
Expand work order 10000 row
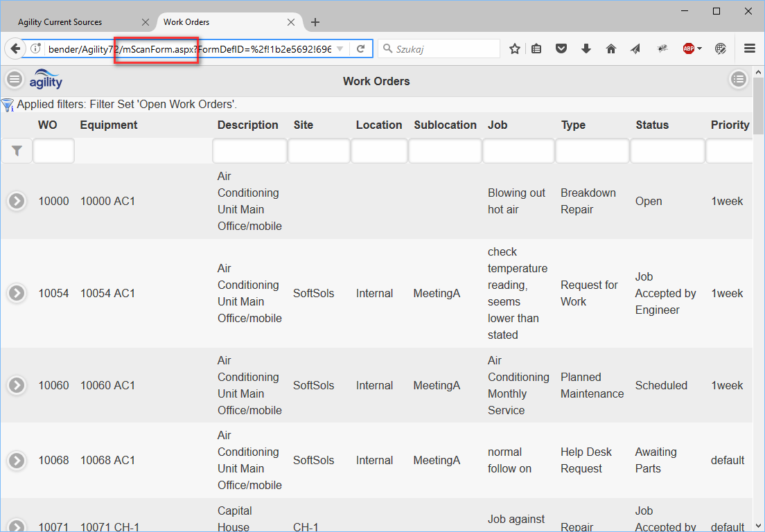[17, 201]
